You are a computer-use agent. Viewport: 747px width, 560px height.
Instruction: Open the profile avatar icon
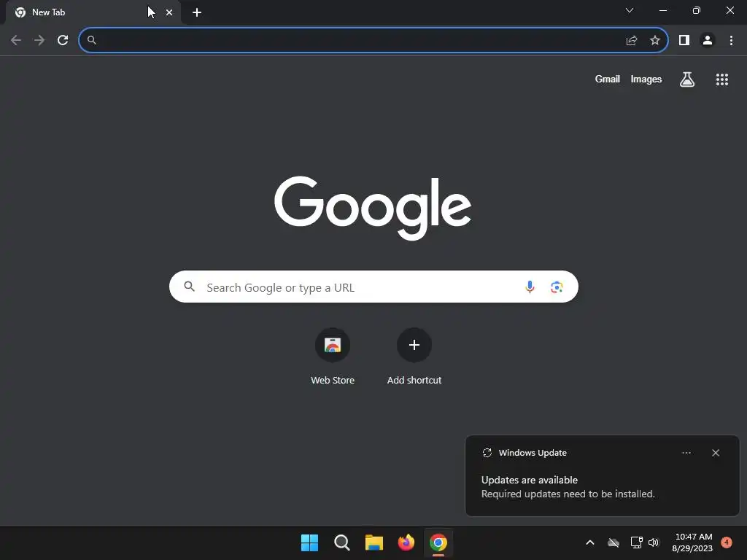pyautogui.click(x=708, y=41)
